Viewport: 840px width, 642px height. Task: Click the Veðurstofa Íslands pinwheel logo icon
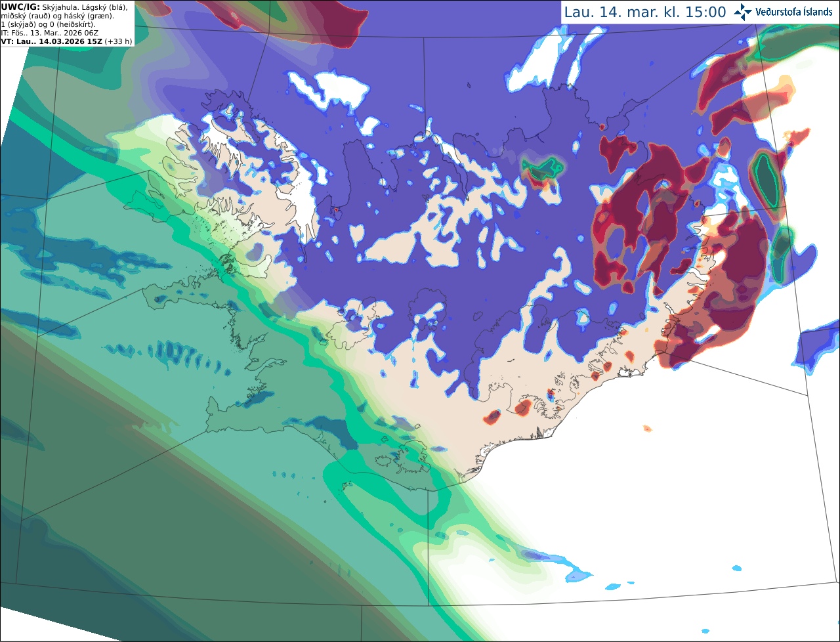point(743,12)
